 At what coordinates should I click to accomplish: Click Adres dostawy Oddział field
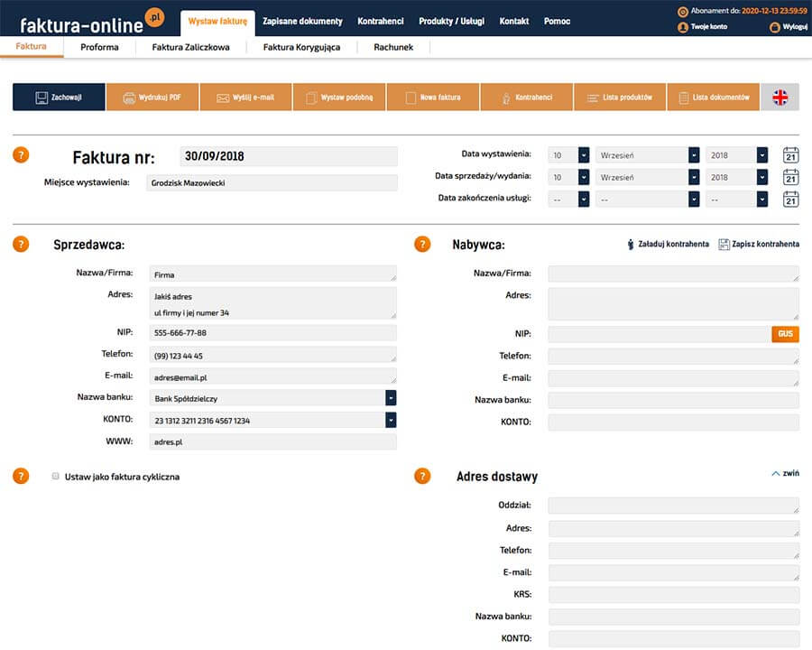(x=673, y=506)
